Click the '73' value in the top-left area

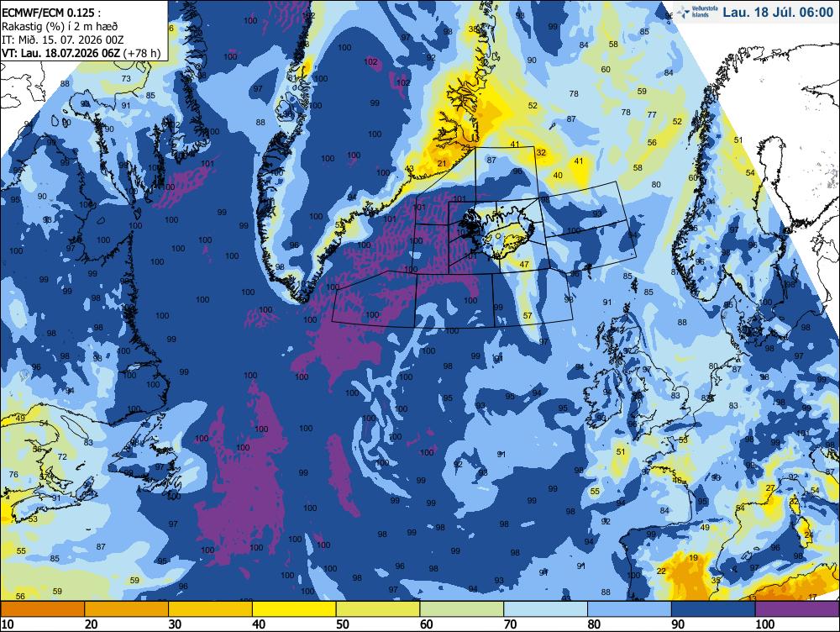click(x=126, y=78)
